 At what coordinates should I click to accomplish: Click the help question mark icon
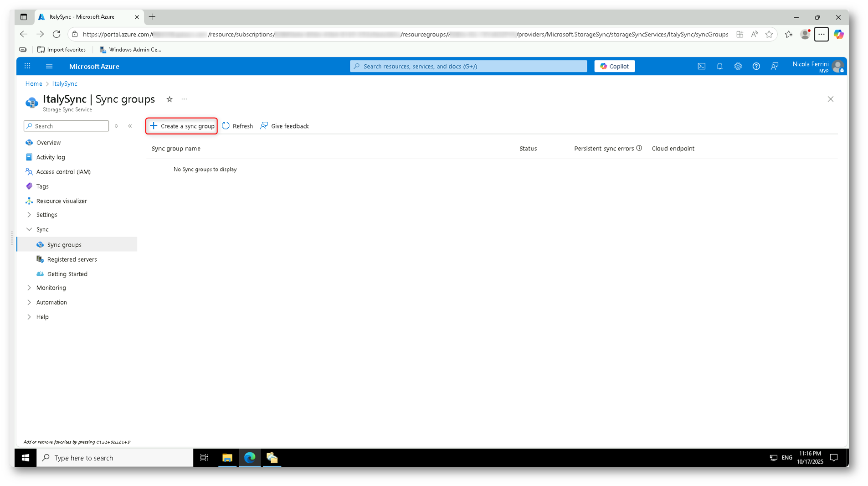click(x=756, y=66)
